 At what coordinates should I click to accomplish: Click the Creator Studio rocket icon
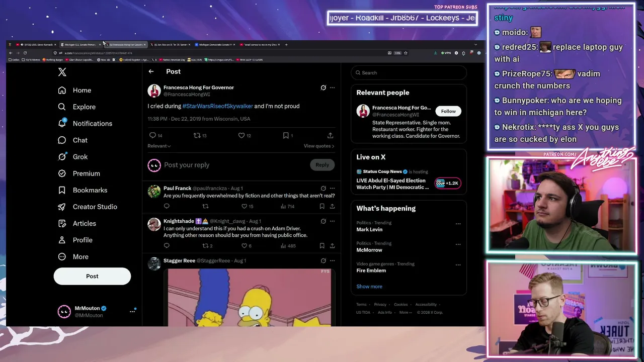tap(62, 207)
